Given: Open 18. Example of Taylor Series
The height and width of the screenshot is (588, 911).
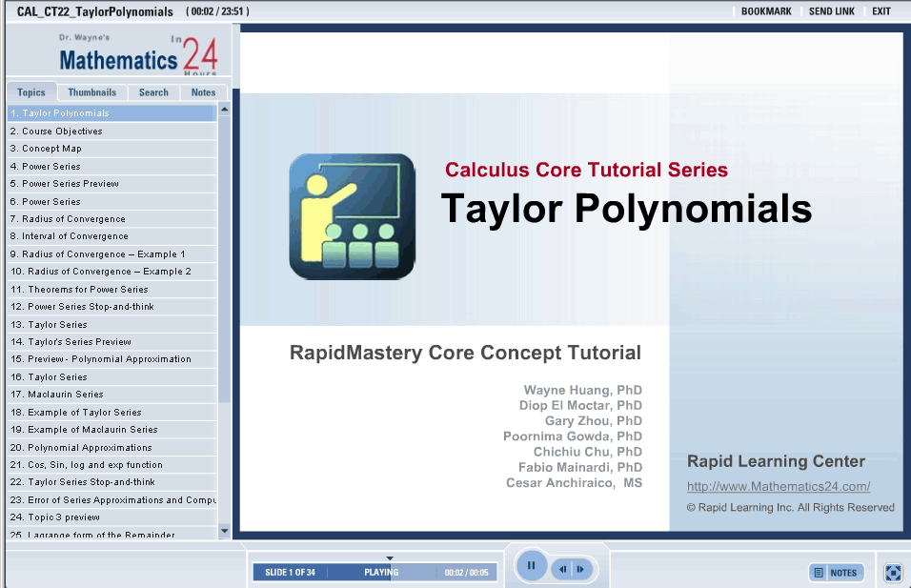Looking at the screenshot, I should click(x=111, y=413).
